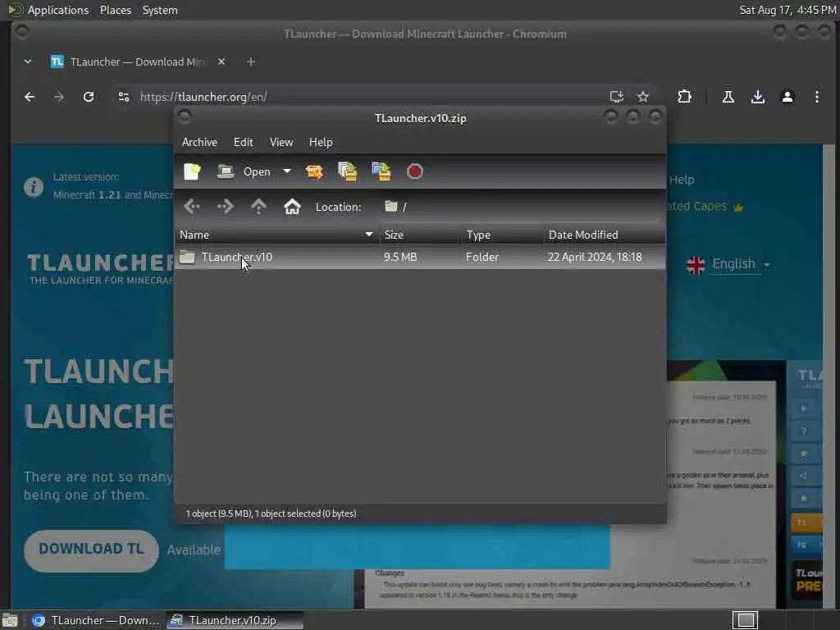Sort by the Type column header
840x630 pixels.
pos(503,235)
